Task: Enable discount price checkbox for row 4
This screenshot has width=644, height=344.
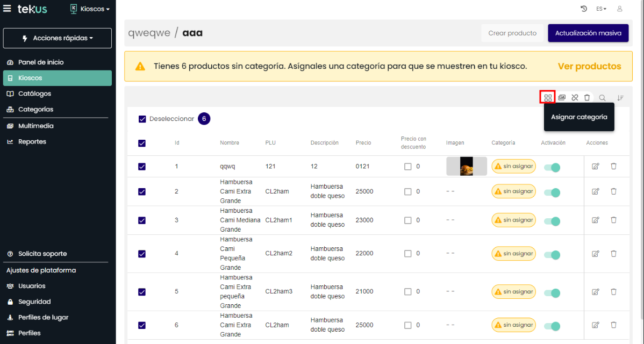Action: click(x=408, y=254)
